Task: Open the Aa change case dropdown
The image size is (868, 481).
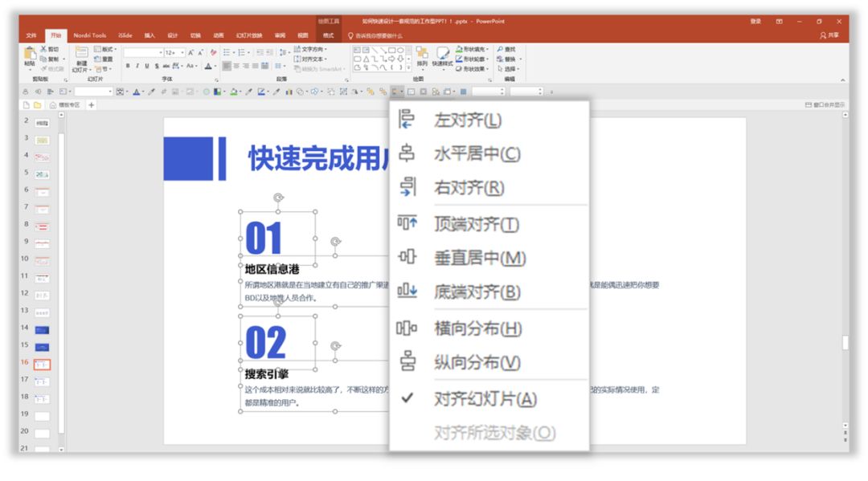Action: (x=191, y=66)
